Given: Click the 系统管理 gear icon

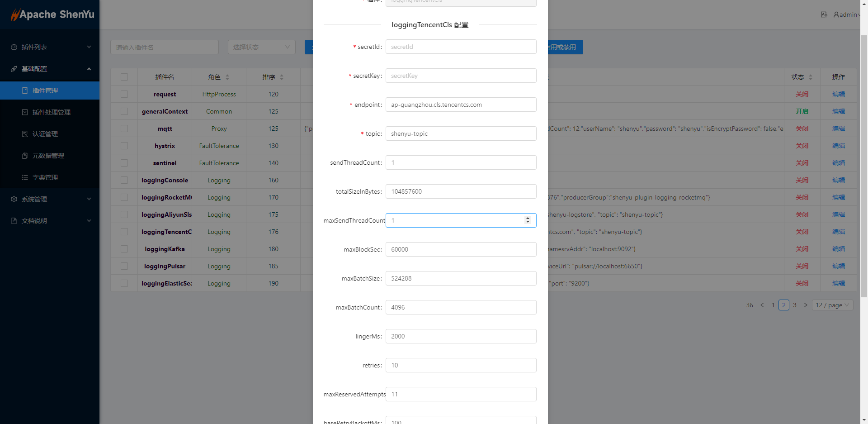Looking at the screenshot, I should tap(14, 199).
